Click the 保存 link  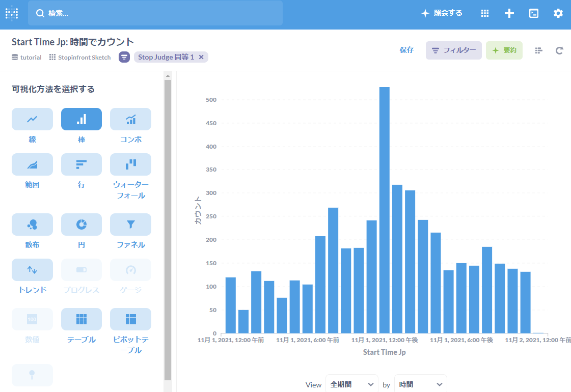pyautogui.click(x=406, y=50)
